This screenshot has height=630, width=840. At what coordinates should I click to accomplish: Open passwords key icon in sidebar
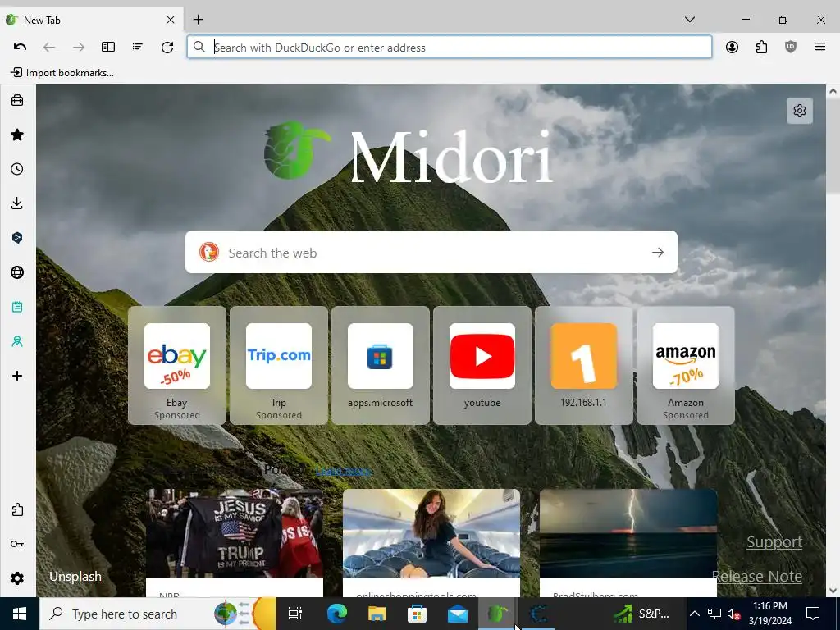click(x=17, y=544)
